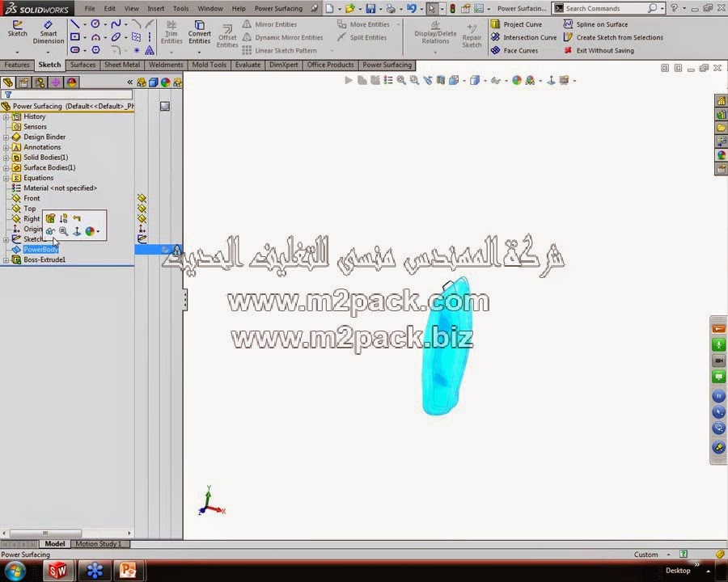Click Zoom to Selection in context toolbar

(x=64, y=231)
